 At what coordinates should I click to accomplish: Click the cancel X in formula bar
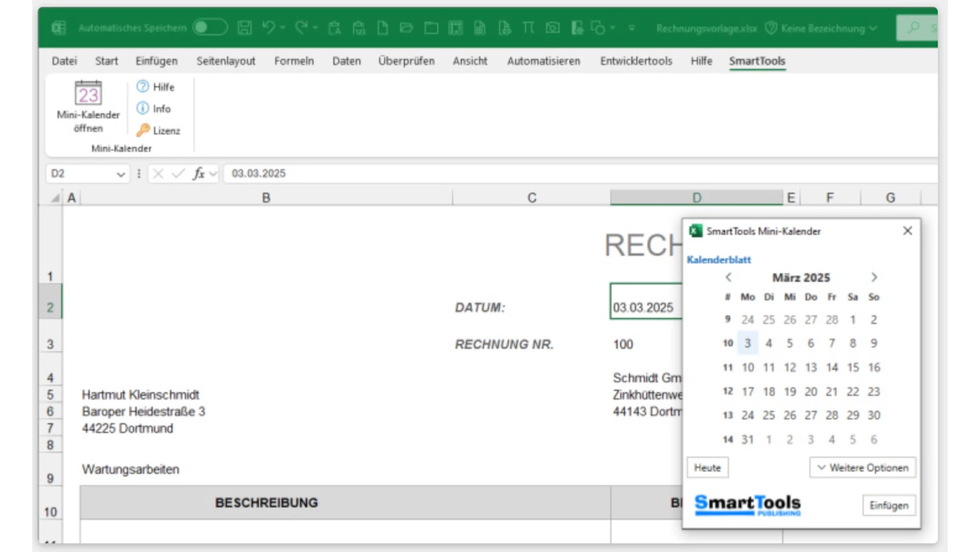tap(158, 174)
